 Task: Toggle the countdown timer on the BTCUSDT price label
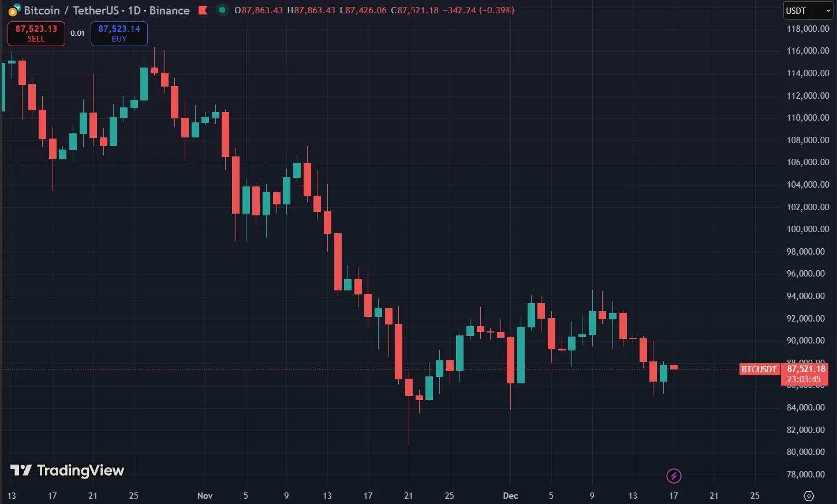click(x=805, y=379)
